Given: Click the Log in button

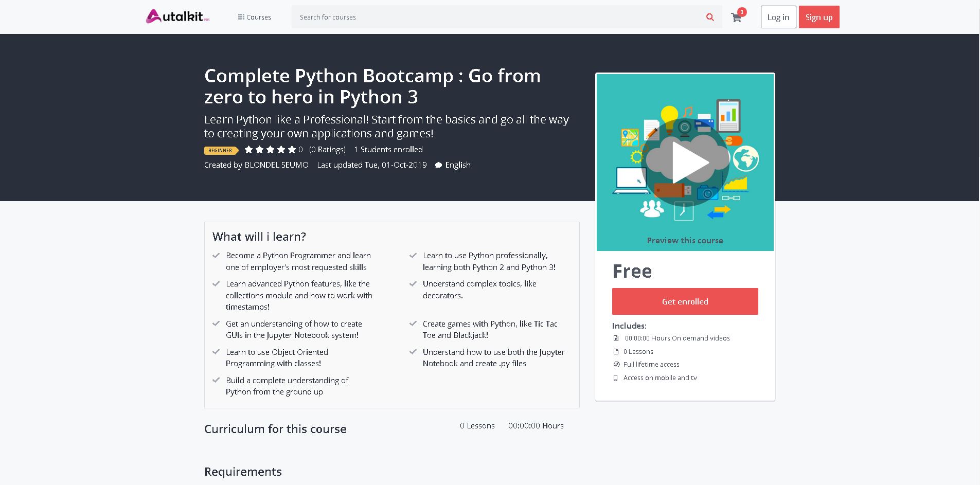Looking at the screenshot, I should tap(778, 17).
